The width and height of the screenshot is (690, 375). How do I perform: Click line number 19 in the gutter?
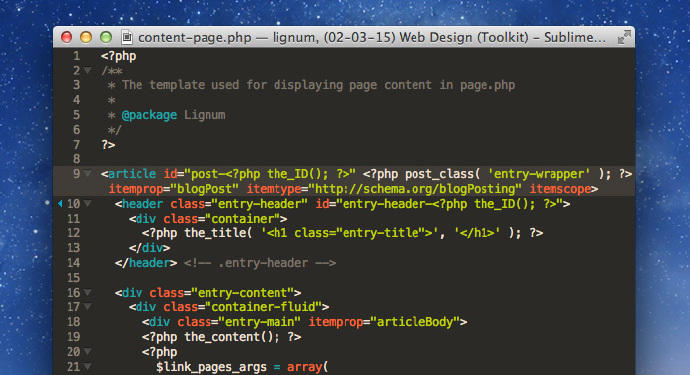click(73, 337)
